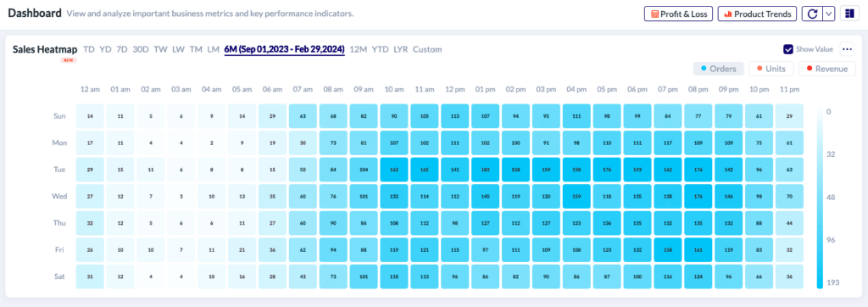Click the Sun 12 pm cell showing 113
Image resolution: width=868 pixels, height=307 pixels.
pyautogui.click(x=456, y=116)
